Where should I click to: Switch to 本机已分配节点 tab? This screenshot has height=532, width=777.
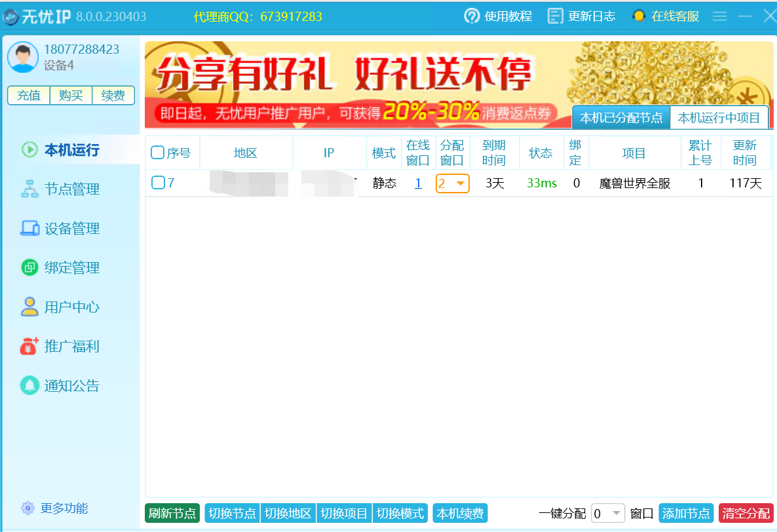(621, 118)
